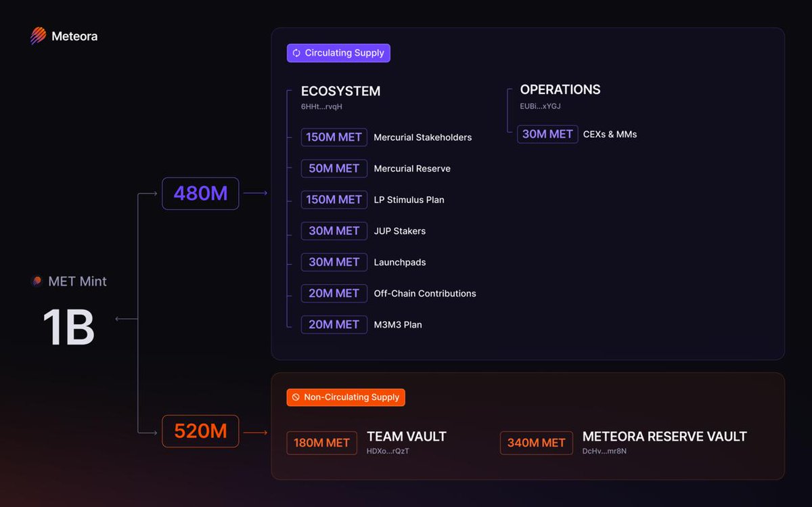The image size is (812, 507).
Task: Click the 340M MET box
Action: tap(536, 443)
